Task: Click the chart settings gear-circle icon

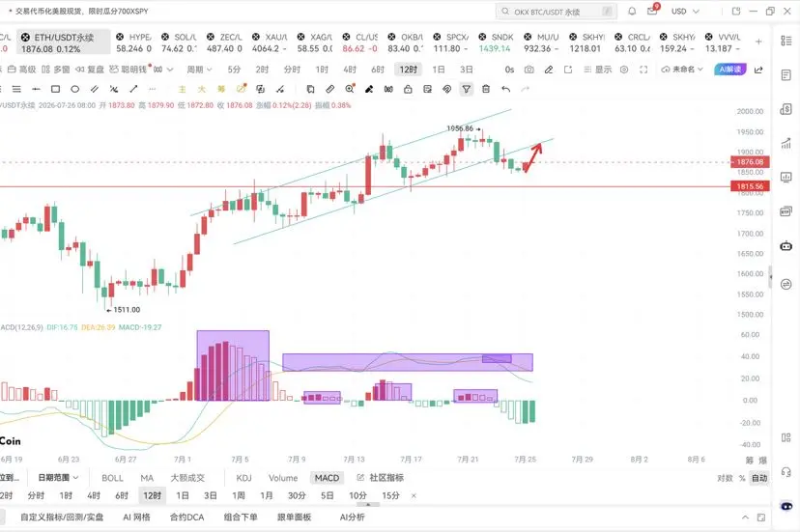Action: [x=624, y=70]
